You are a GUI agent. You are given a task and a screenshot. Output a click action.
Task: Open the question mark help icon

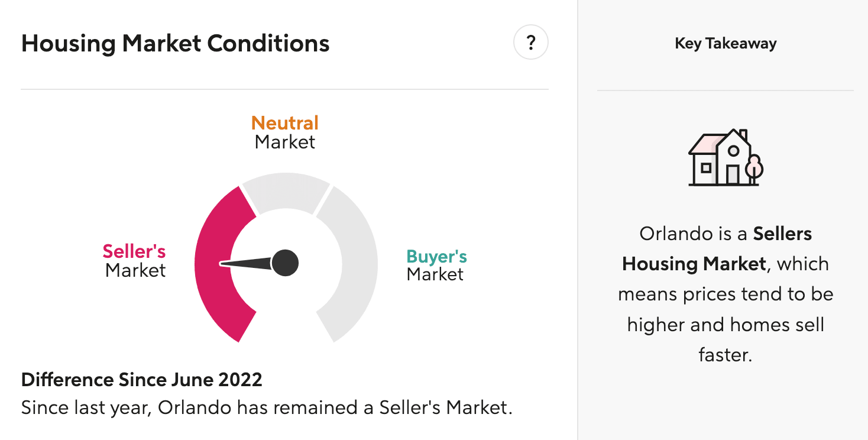[531, 43]
